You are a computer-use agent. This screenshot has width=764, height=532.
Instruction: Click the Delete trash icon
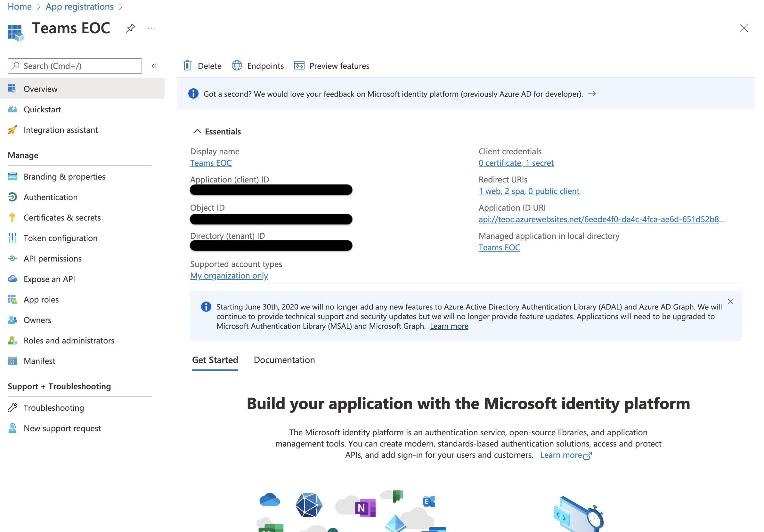pos(188,66)
